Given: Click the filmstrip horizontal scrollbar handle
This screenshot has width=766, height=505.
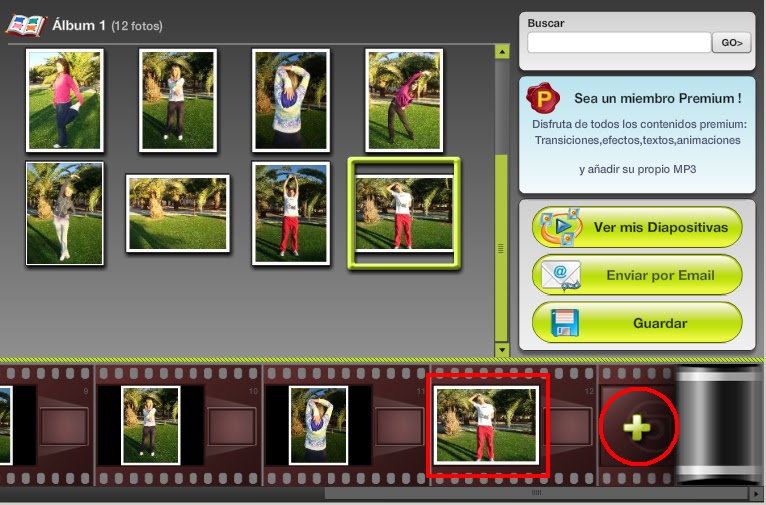Looking at the screenshot, I should coord(536,493).
